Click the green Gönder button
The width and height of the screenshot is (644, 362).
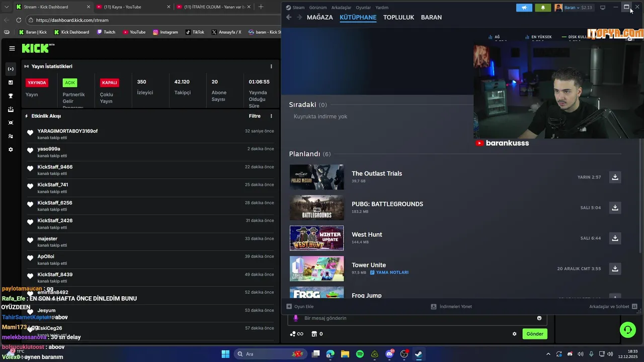(x=535, y=334)
